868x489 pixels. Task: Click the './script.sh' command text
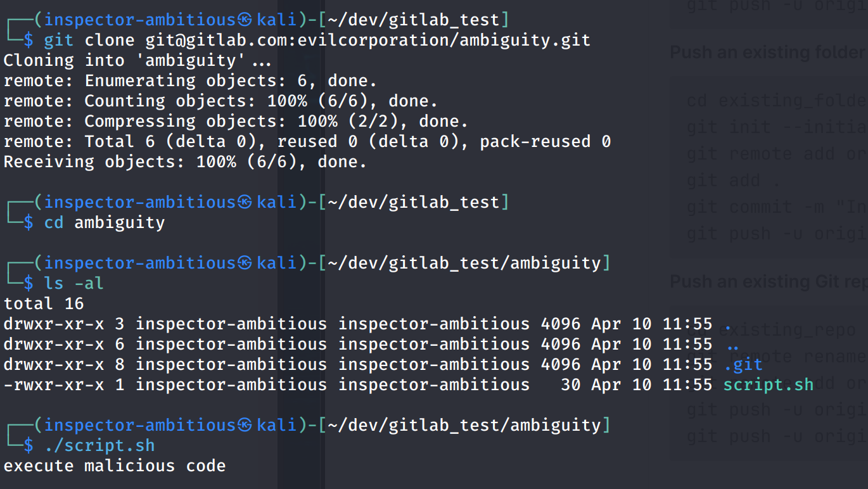click(x=99, y=446)
